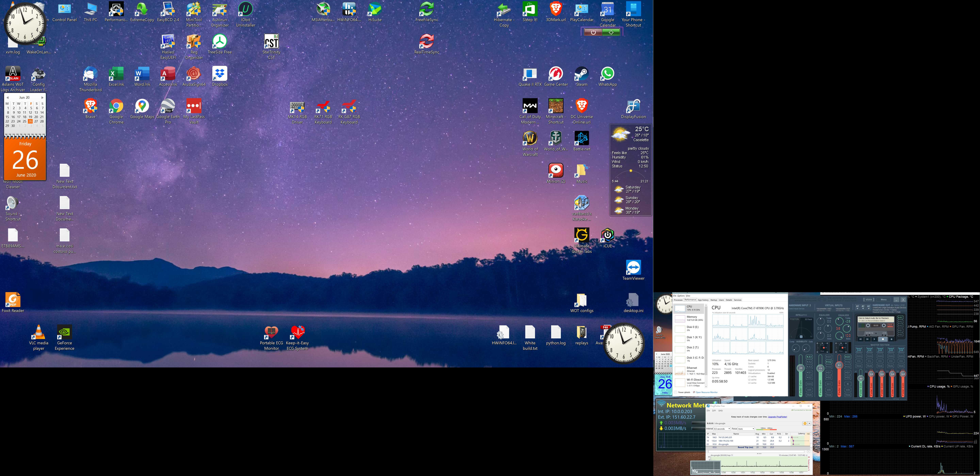
Task: Open the Edit menu in PingPlotter
Action: coord(714,411)
